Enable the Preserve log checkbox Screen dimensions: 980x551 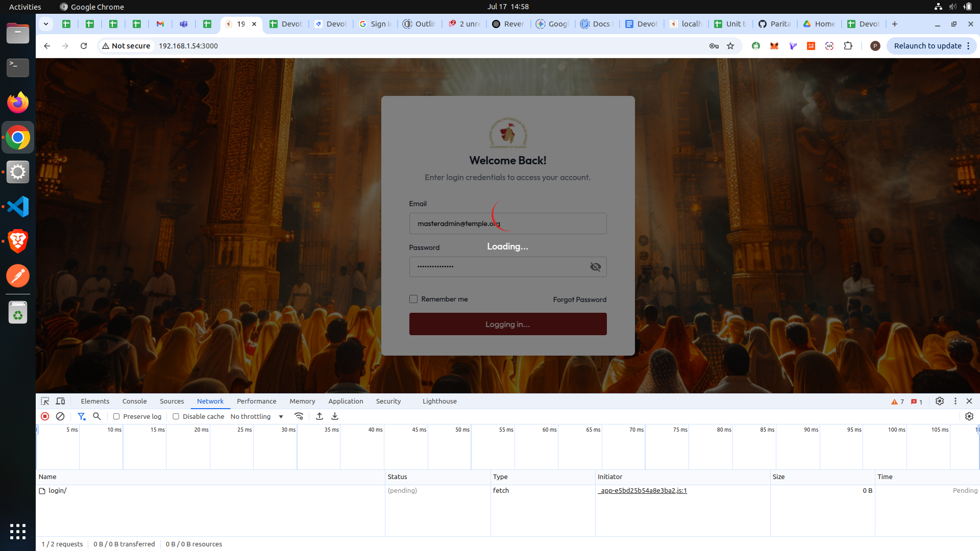click(x=116, y=416)
